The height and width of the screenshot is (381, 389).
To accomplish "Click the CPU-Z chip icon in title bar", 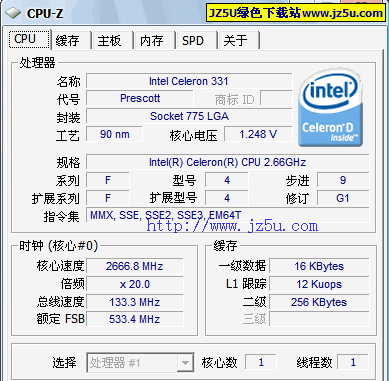I will tap(13, 13).
